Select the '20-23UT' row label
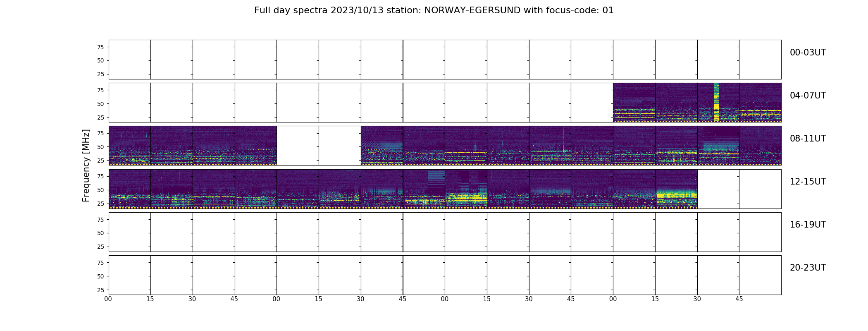Screen dimensions: 868x331 coord(808,268)
